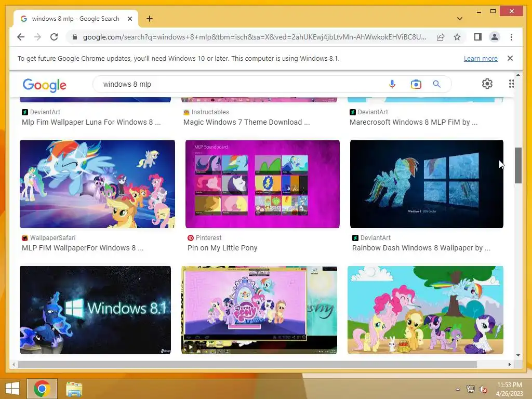This screenshot has width=532, height=399.
Task: Click the WallpaperSafari source label
Action: tap(52, 238)
